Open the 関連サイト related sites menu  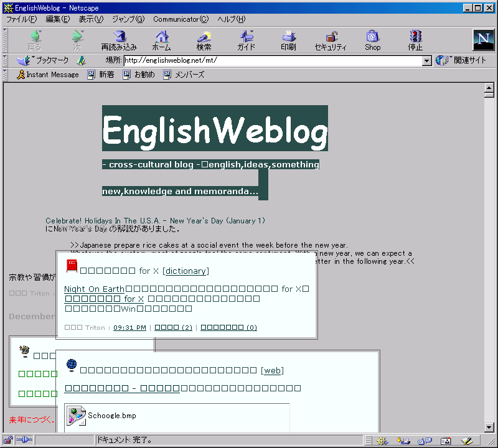(461, 60)
